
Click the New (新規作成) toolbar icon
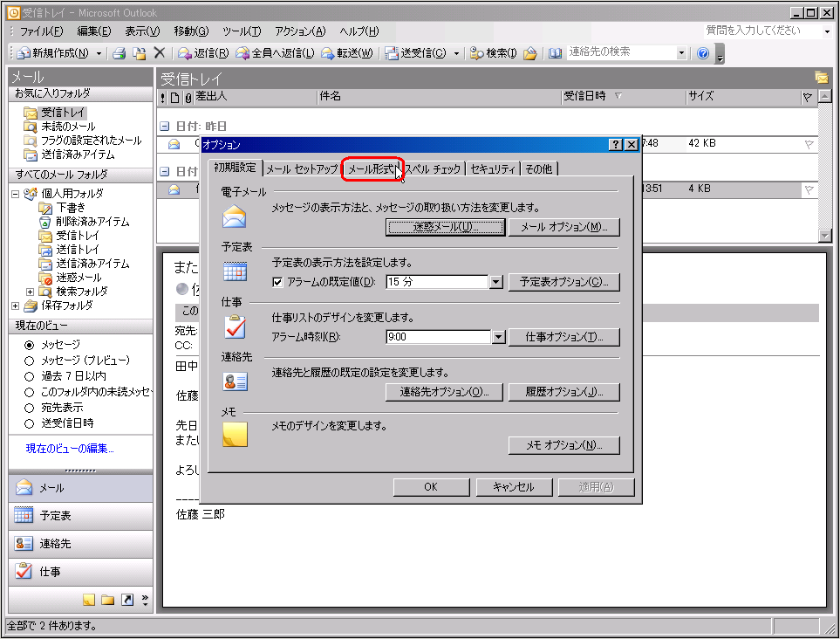click(x=24, y=53)
